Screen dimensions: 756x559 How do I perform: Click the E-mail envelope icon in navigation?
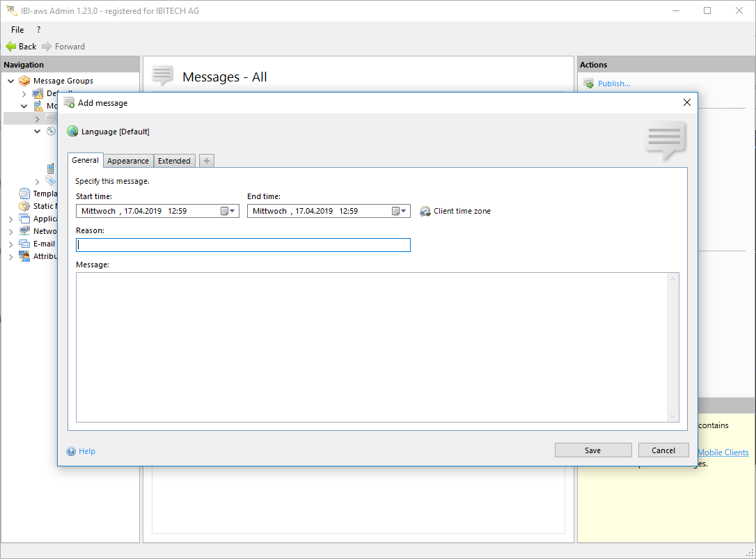pos(24,244)
